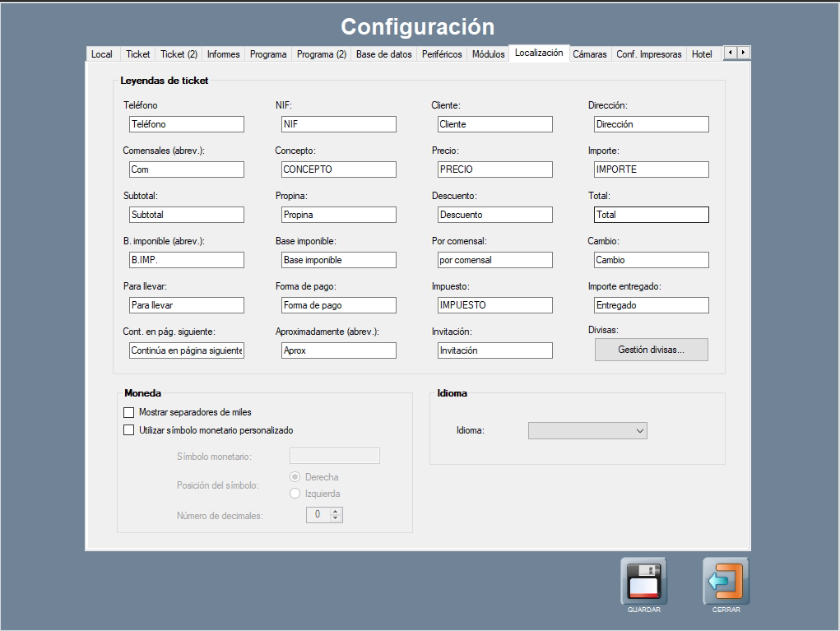Image resolution: width=840 pixels, height=631 pixels.
Task: Click the Propina text field
Action: (338, 215)
